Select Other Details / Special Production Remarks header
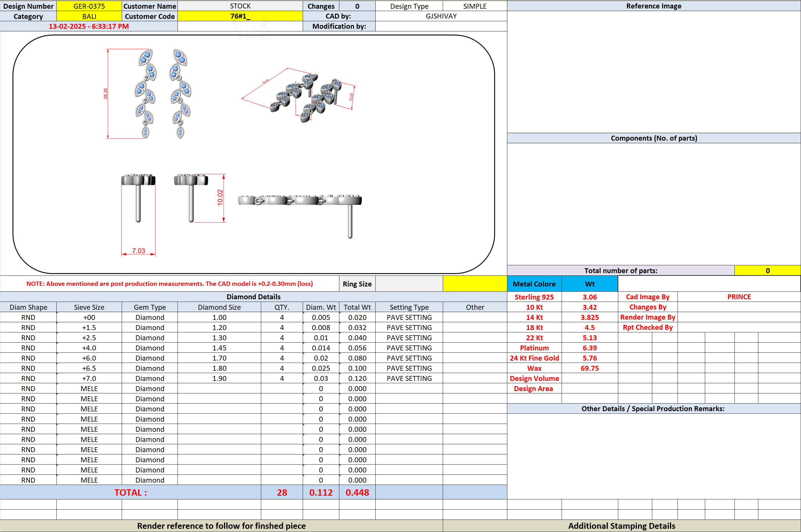801x532 pixels. pyautogui.click(x=654, y=409)
